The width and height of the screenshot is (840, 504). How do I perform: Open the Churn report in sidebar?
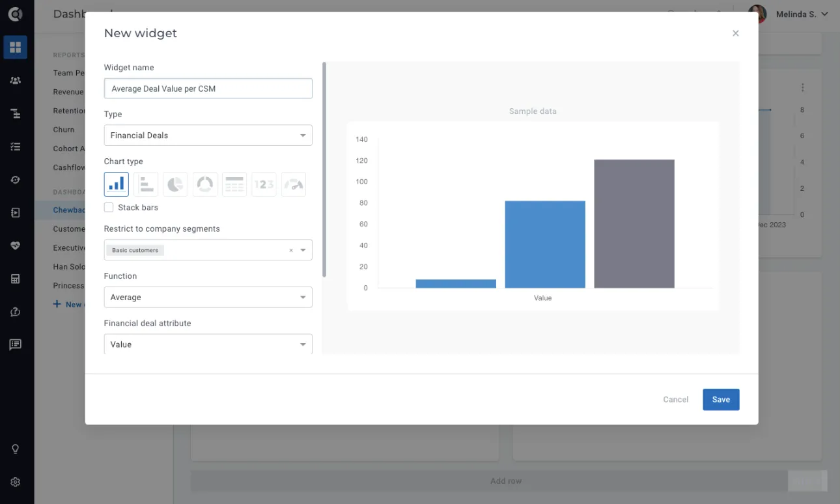tap(64, 130)
